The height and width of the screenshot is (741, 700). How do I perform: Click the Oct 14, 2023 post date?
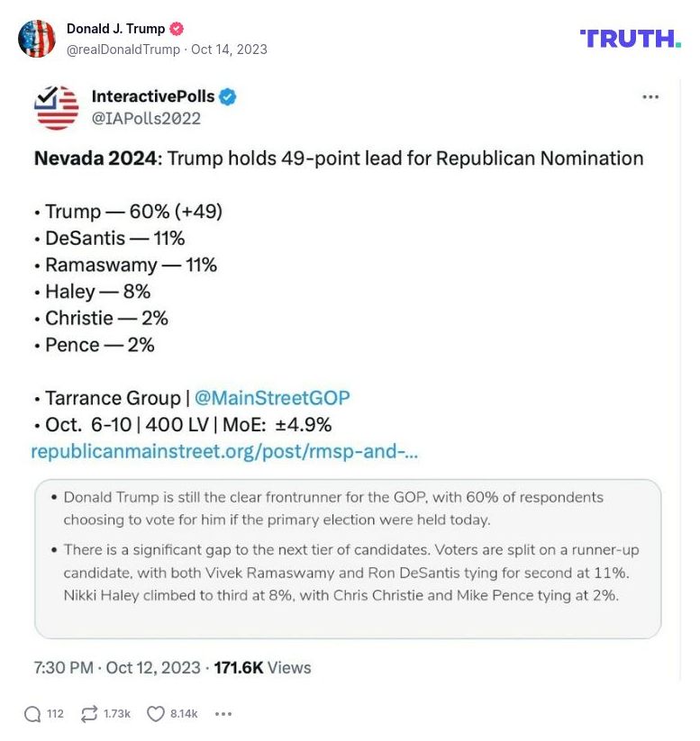pos(229,50)
